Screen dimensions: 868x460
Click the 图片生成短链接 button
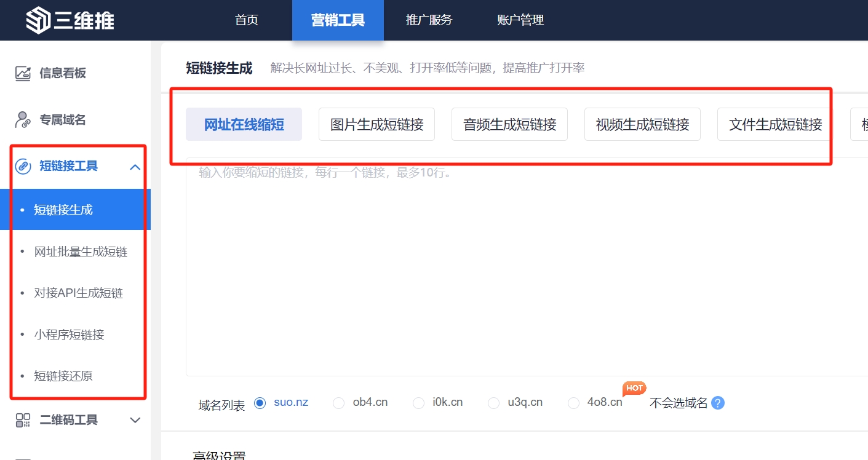[x=376, y=125]
